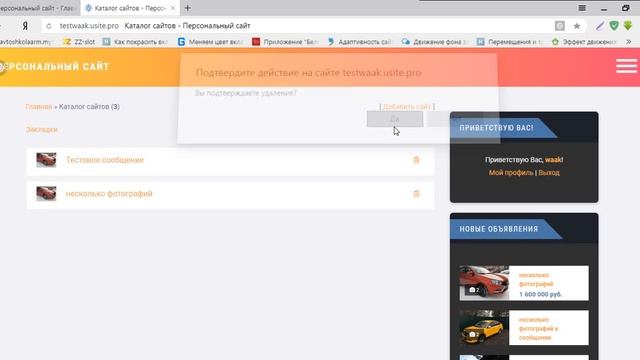Bookmark this page with the star icon
Viewport: 640px width, 360px height.
coord(577,26)
